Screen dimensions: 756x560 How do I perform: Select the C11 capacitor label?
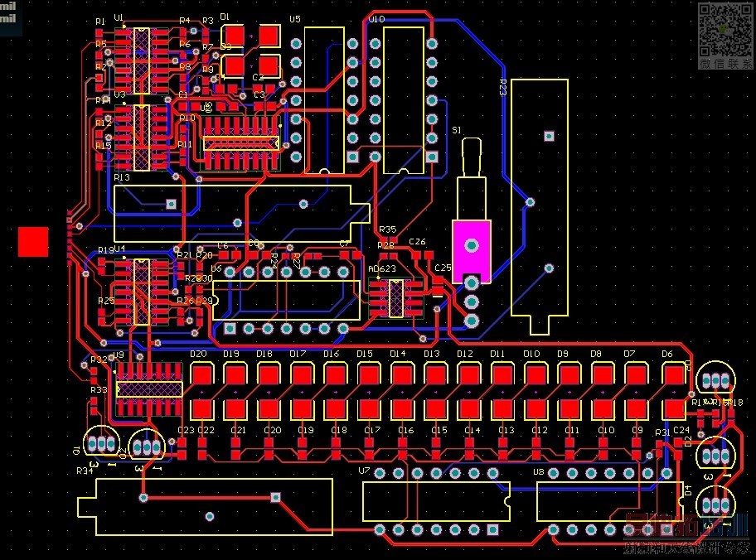point(572,430)
